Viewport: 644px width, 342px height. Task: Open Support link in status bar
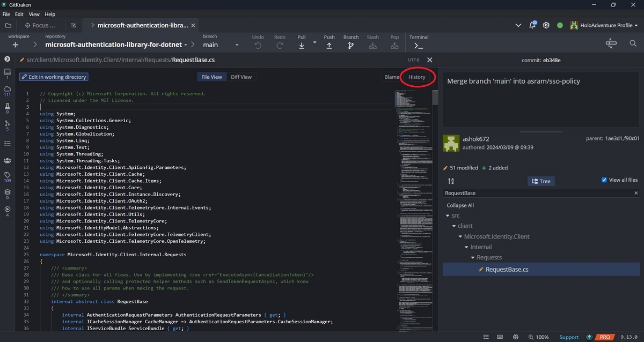pos(569,337)
